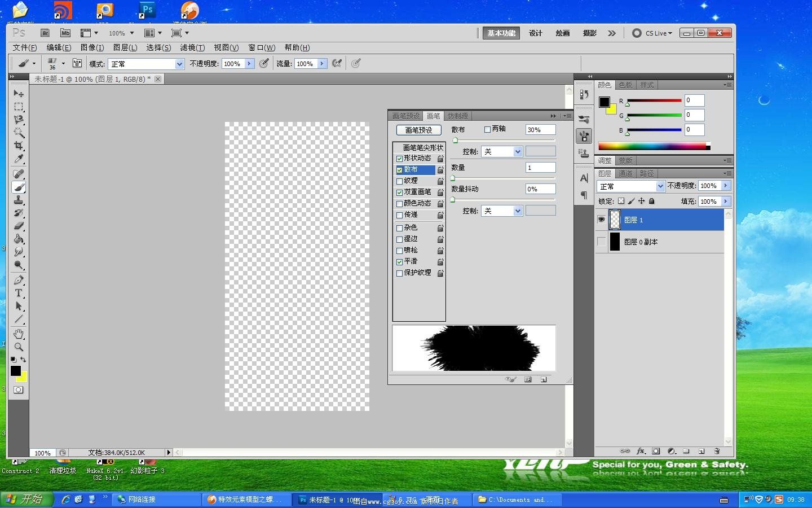Swap foreground and background colors
This screenshot has height=508, width=812.
coord(23,360)
